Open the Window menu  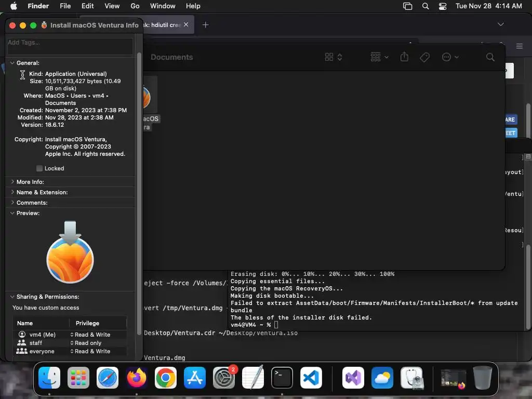point(163,6)
